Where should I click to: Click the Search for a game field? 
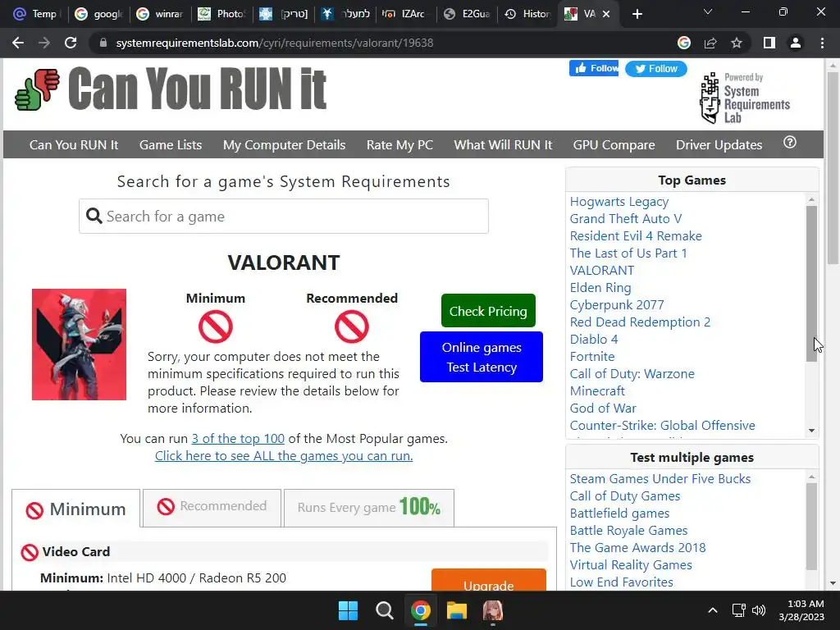283,217
